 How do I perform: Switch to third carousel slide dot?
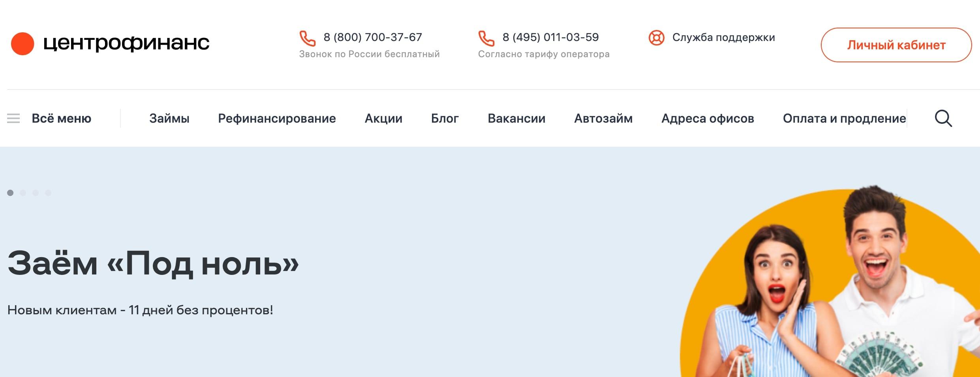pyautogui.click(x=36, y=193)
